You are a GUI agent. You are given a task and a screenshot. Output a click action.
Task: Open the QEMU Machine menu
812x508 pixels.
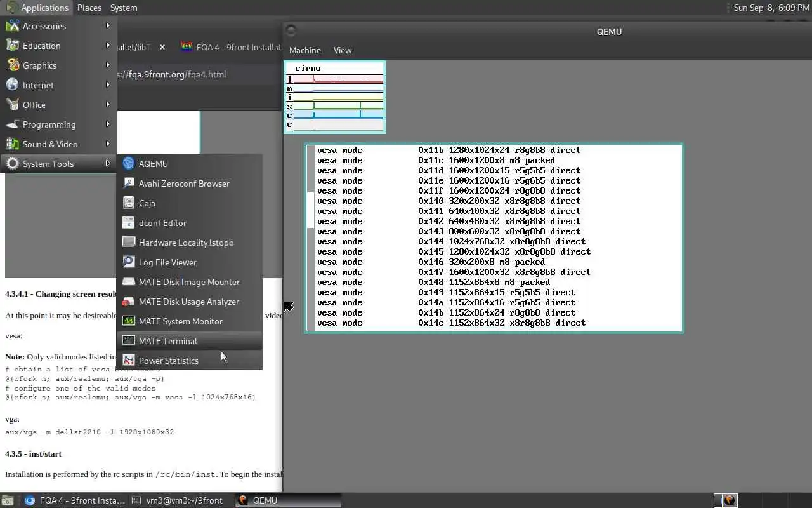click(x=305, y=50)
